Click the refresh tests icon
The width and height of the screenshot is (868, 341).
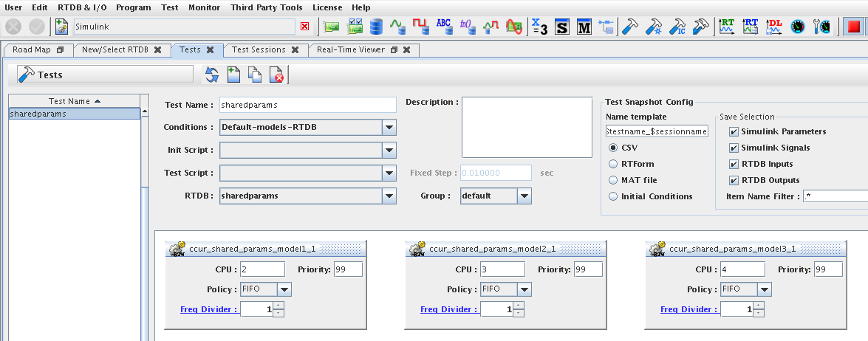click(212, 75)
